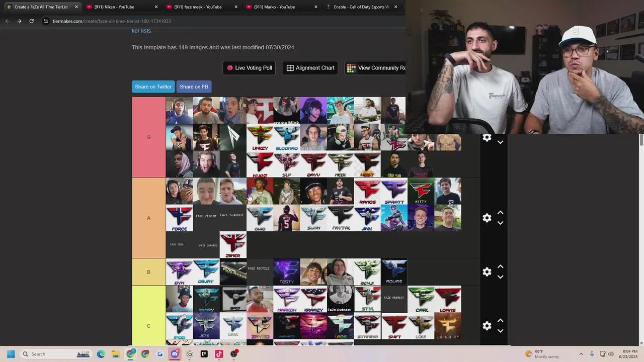Select the FAZE ZEMJIM tile

[x=206, y=218]
